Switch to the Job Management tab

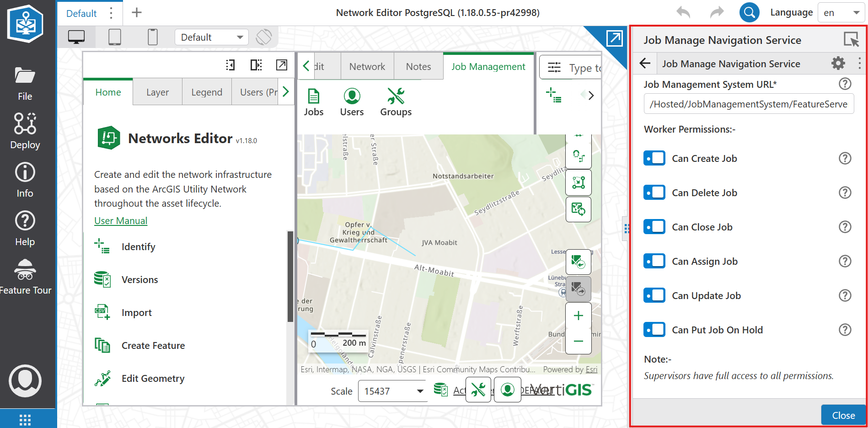point(488,67)
